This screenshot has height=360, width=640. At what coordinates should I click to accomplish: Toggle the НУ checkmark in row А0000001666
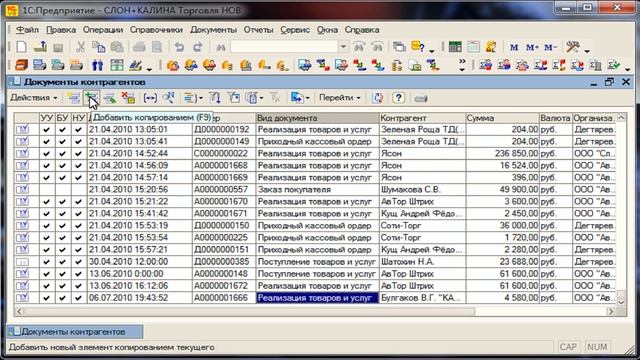click(x=79, y=298)
